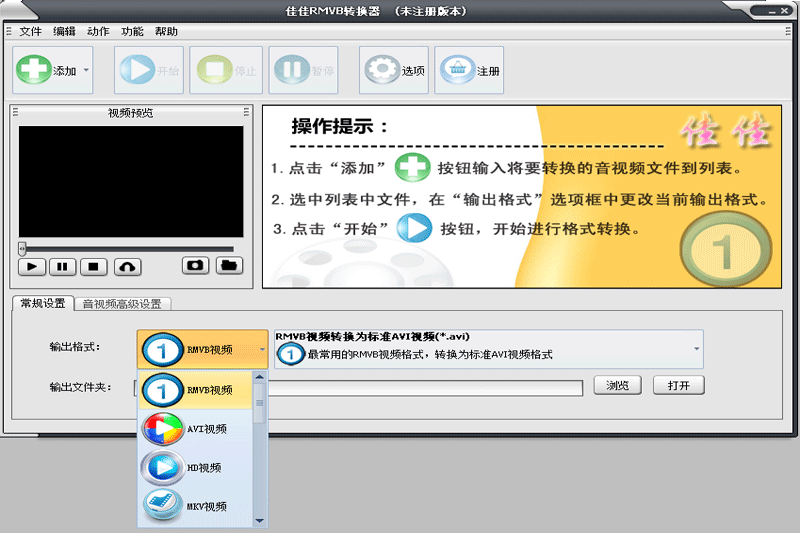Open the 编辑 menu
800x533 pixels.
pos(64,32)
